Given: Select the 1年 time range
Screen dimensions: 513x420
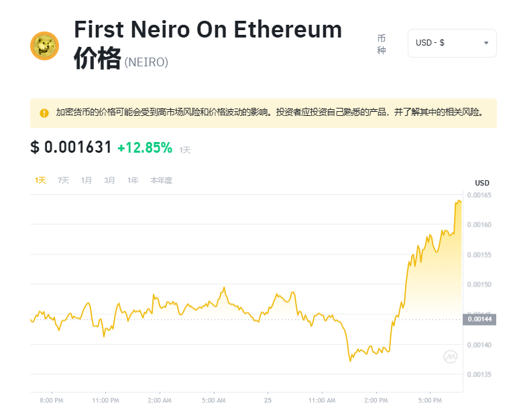Looking at the screenshot, I should coord(133,180).
